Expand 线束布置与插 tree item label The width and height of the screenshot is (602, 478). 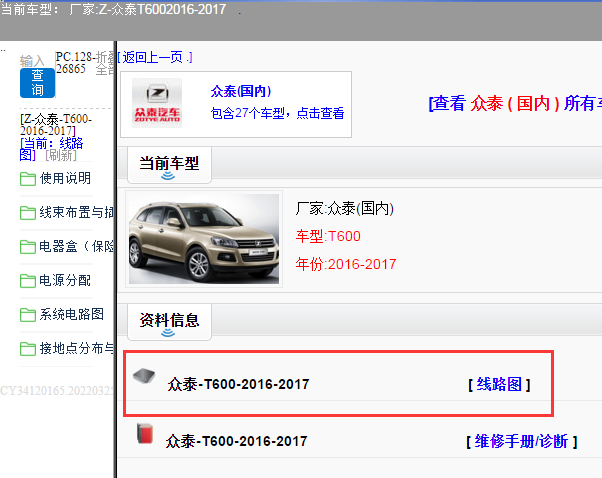pos(76,212)
